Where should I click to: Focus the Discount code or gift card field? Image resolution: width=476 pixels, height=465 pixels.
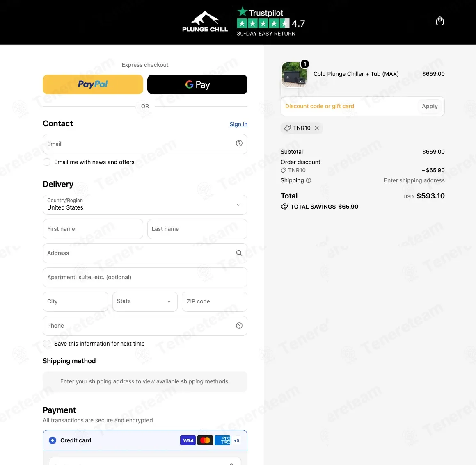point(349,107)
